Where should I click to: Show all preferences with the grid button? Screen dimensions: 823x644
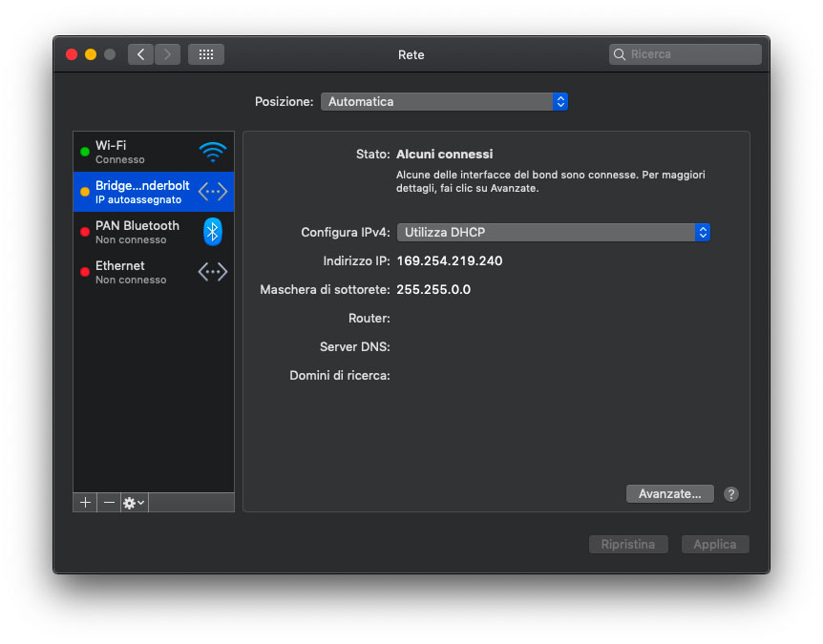click(206, 54)
